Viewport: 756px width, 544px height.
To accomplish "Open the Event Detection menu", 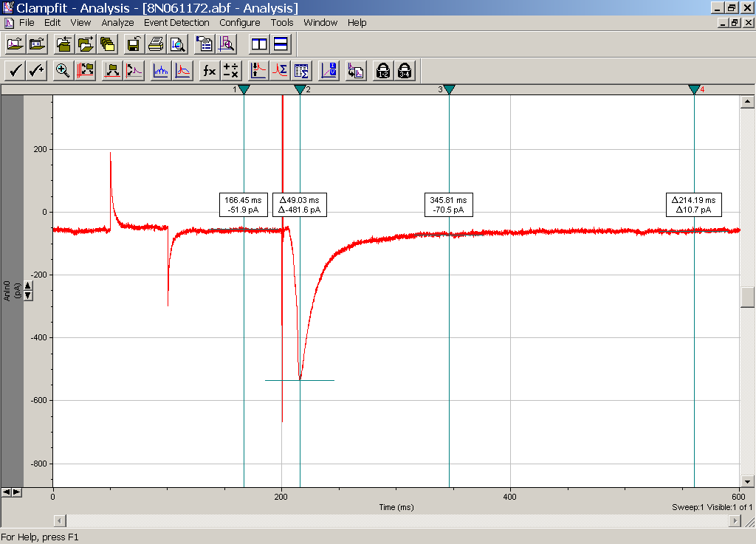I will (176, 23).
